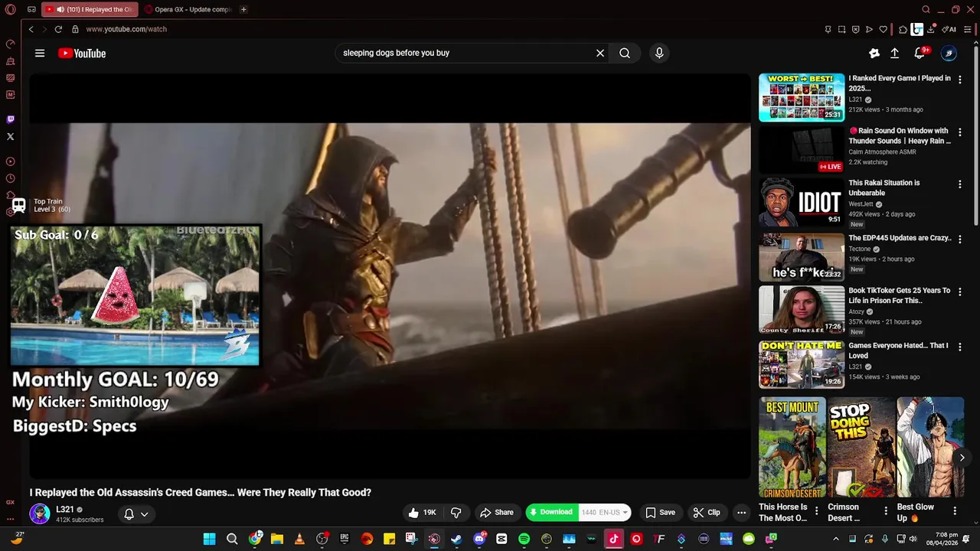Save video to a playlist
This screenshot has width=980, height=551.
[660, 513]
